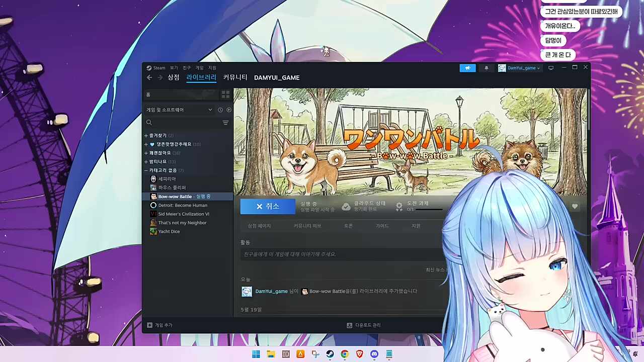Click the recent activity clock icon
The width and height of the screenshot is (644, 362).
click(220, 110)
